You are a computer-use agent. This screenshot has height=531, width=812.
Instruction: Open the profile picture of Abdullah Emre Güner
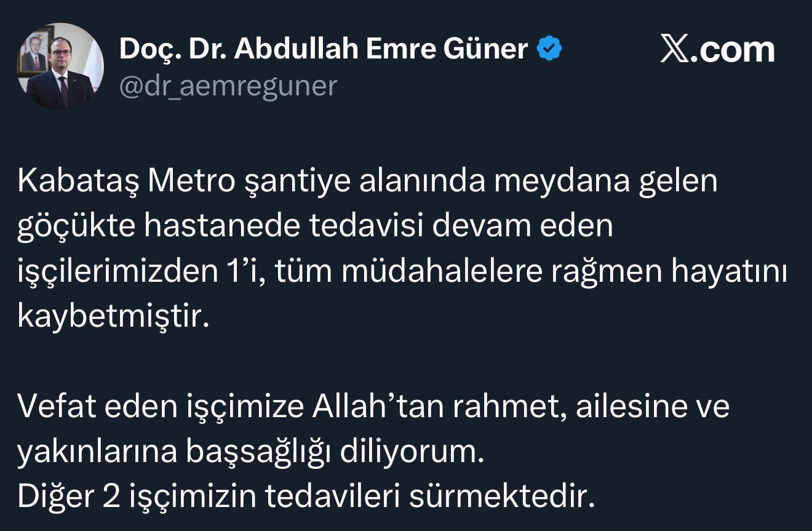click(60, 66)
